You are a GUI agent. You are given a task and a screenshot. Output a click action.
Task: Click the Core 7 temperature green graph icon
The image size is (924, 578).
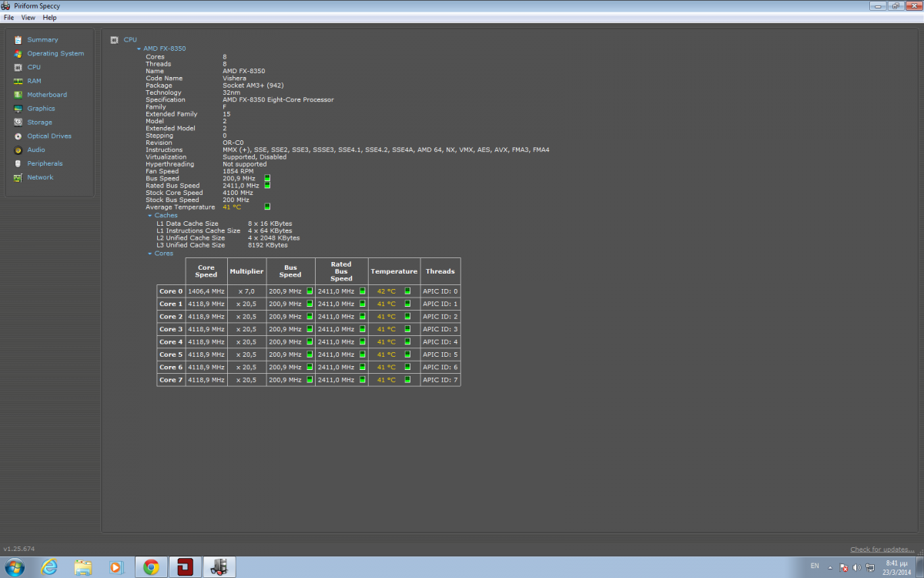click(407, 380)
